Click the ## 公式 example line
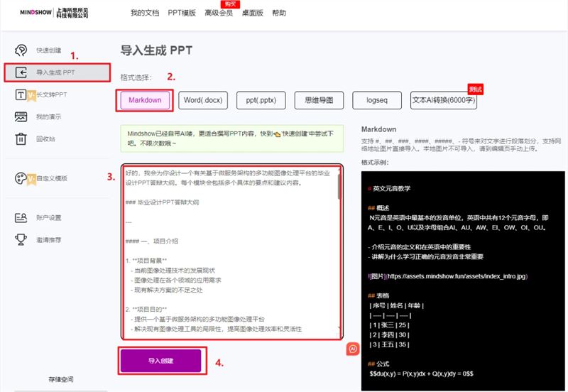The width and height of the screenshot is (568, 392). pos(378,364)
